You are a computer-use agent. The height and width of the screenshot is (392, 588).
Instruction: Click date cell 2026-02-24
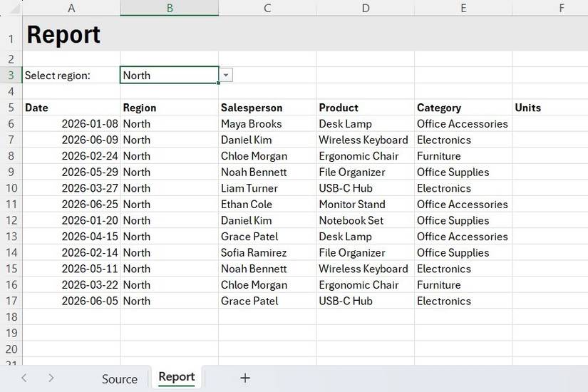(x=71, y=156)
